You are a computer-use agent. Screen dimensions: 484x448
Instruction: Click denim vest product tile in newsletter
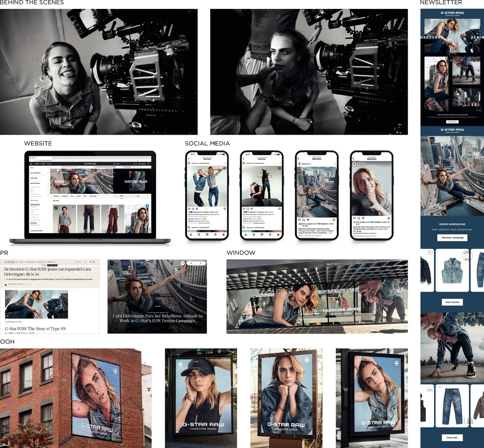coord(452,270)
